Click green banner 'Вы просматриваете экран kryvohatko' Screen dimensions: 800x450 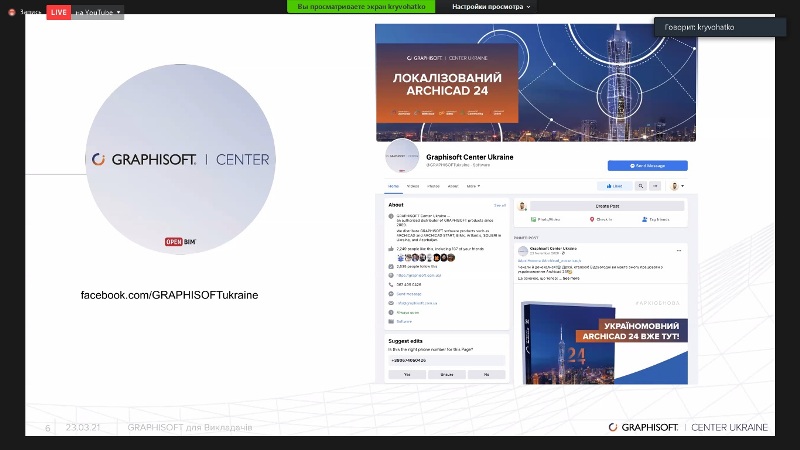tap(361, 7)
